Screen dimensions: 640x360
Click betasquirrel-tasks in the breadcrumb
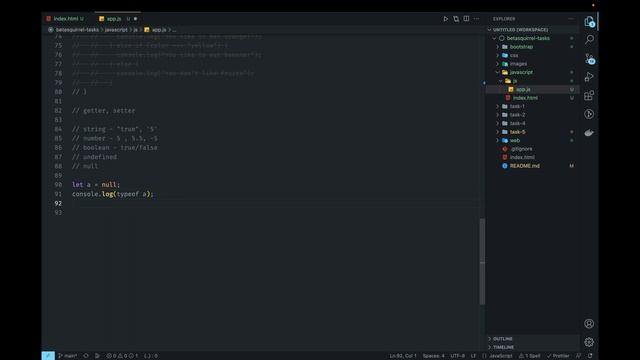click(x=77, y=30)
